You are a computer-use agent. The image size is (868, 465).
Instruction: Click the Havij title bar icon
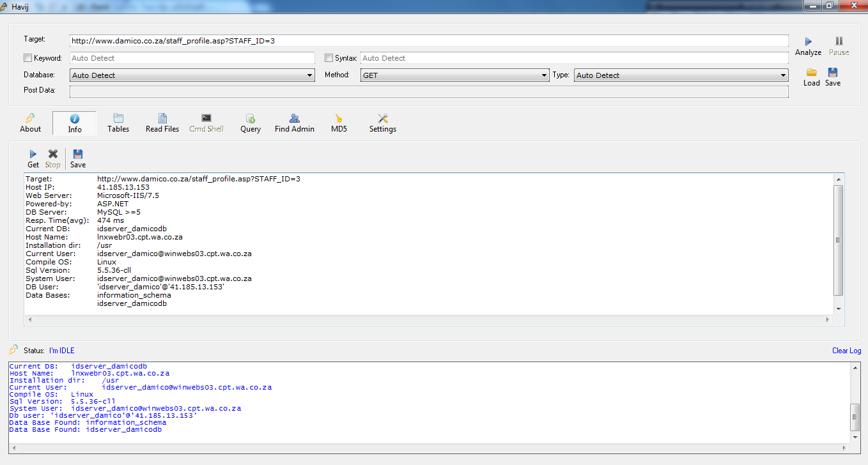tap(4, 6)
